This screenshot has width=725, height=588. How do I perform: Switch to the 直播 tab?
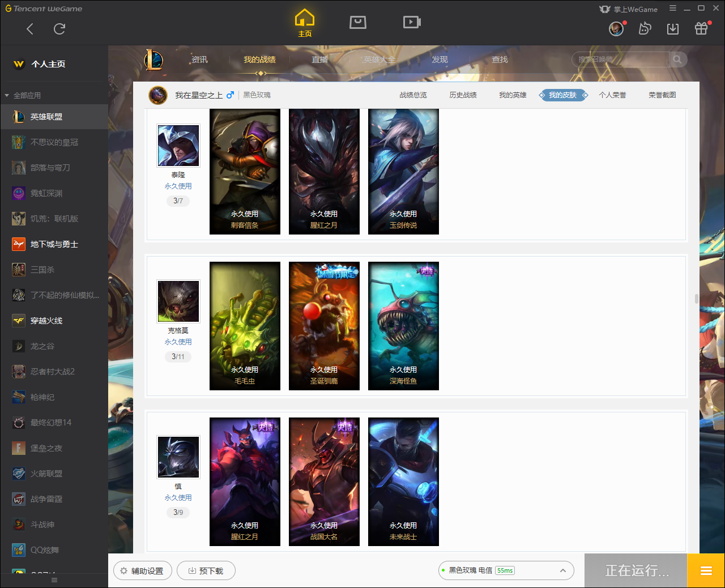click(319, 59)
